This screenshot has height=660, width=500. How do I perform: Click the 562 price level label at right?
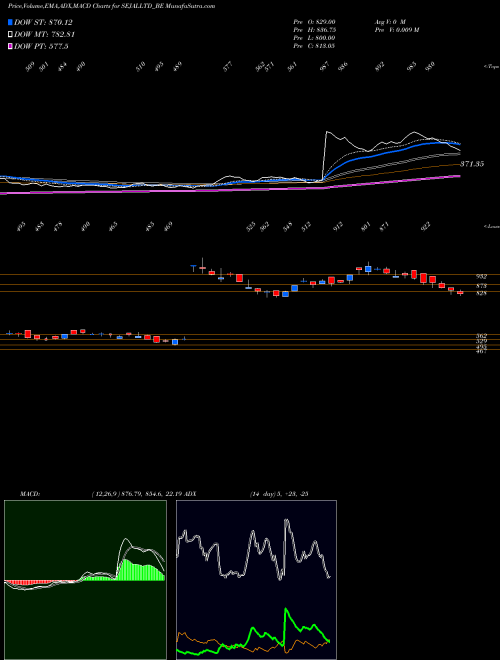point(481,336)
